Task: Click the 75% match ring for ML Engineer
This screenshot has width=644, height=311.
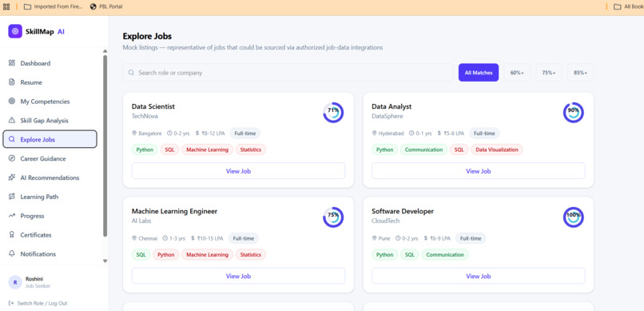Action: (x=333, y=217)
